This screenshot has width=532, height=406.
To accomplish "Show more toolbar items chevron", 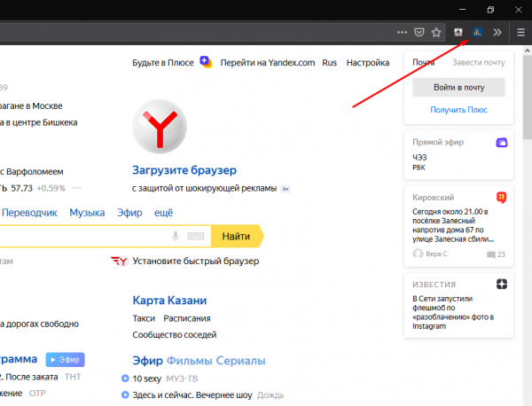I will pos(497,32).
